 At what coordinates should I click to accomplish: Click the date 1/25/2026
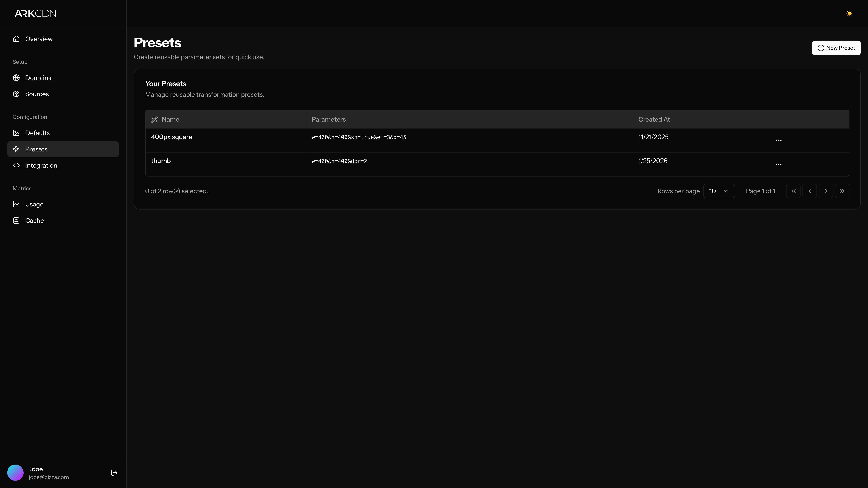coord(653,161)
